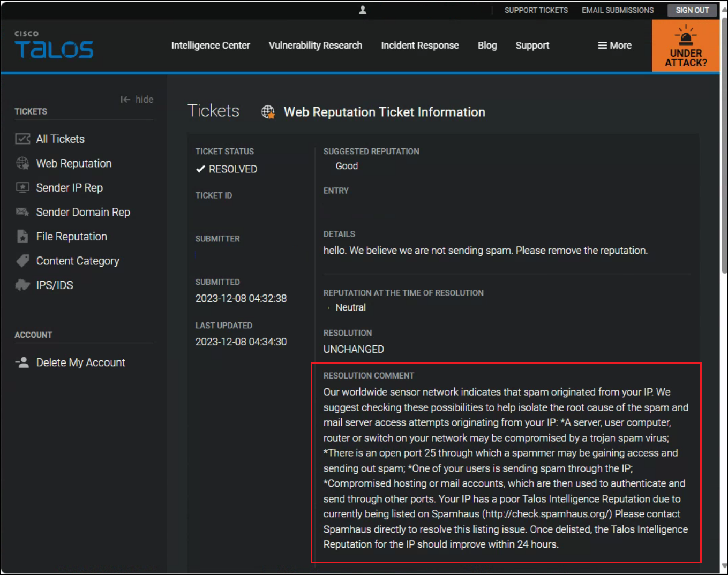Click the RESOLVED status text
Image resolution: width=728 pixels, height=575 pixels.
233,169
